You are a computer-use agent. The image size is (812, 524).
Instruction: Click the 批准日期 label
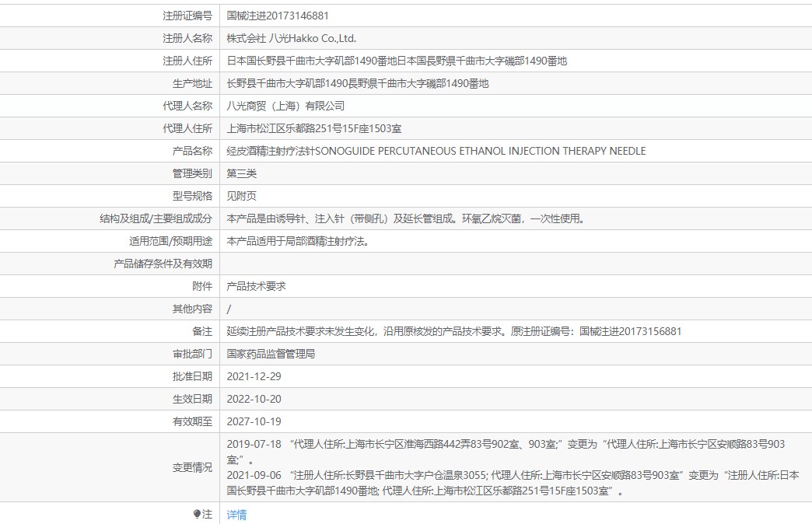coord(192,376)
